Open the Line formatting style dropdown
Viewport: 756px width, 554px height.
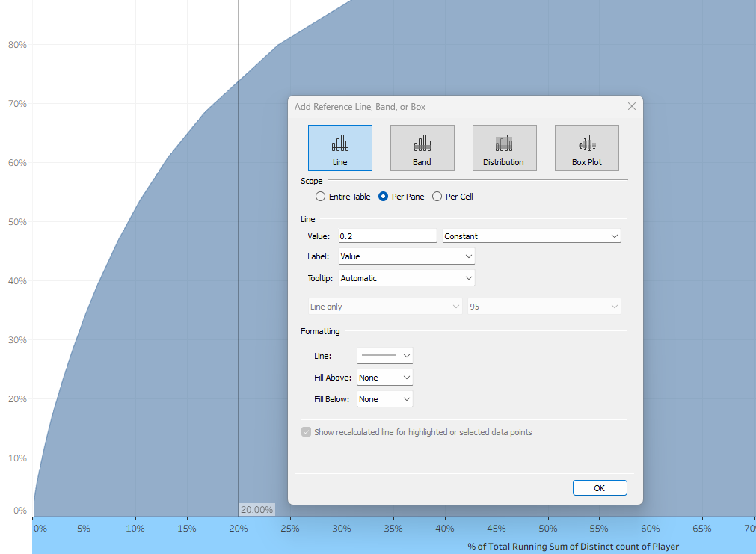[x=385, y=355]
